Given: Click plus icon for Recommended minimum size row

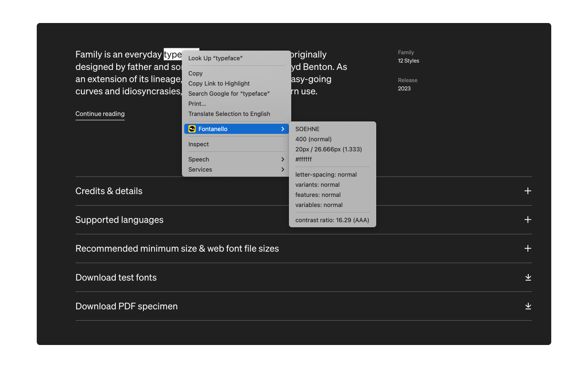Looking at the screenshot, I should (528, 248).
